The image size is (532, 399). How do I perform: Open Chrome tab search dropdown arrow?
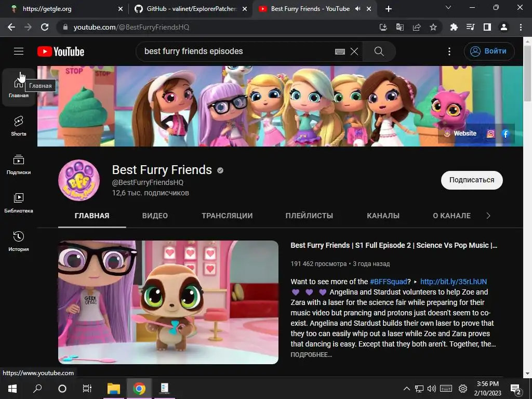448,7
